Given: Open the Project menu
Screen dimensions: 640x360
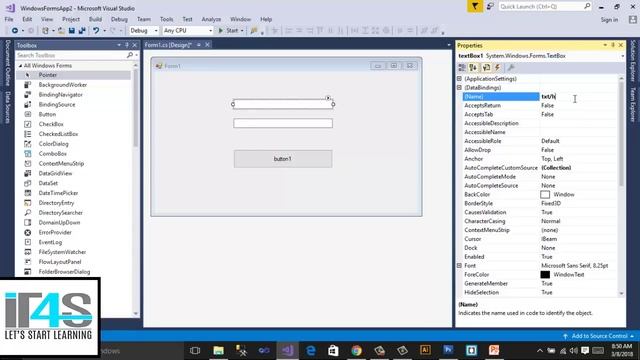Looking at the screenshot, I should (x=71, y=19).
